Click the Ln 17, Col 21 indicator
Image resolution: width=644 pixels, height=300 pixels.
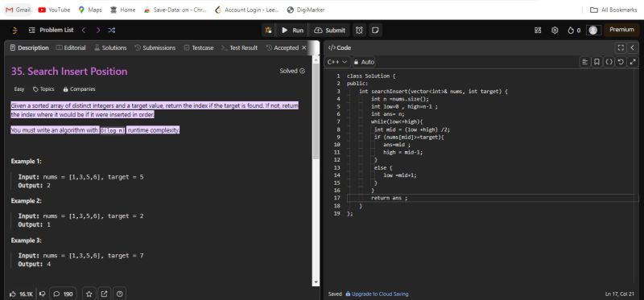621,294
